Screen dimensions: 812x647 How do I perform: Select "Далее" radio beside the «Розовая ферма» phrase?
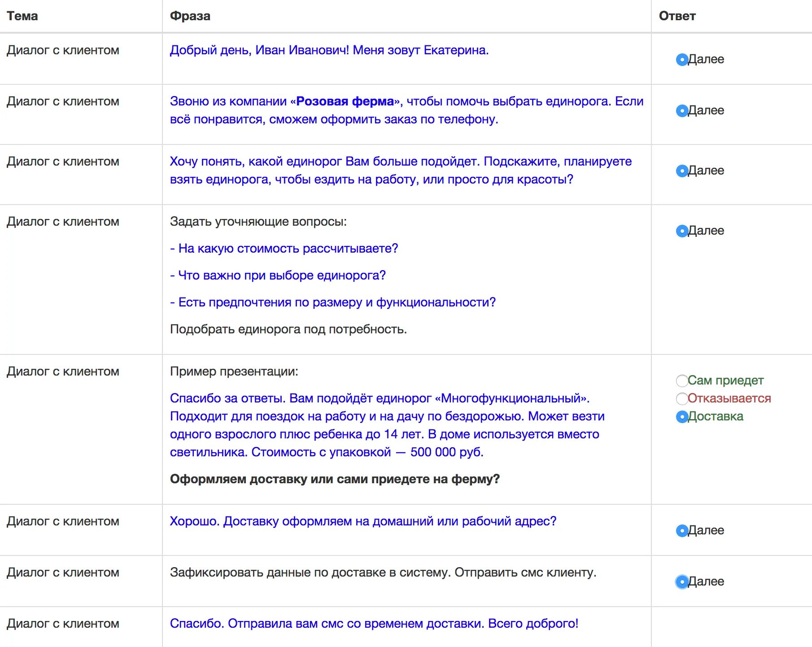coord(682,111)
